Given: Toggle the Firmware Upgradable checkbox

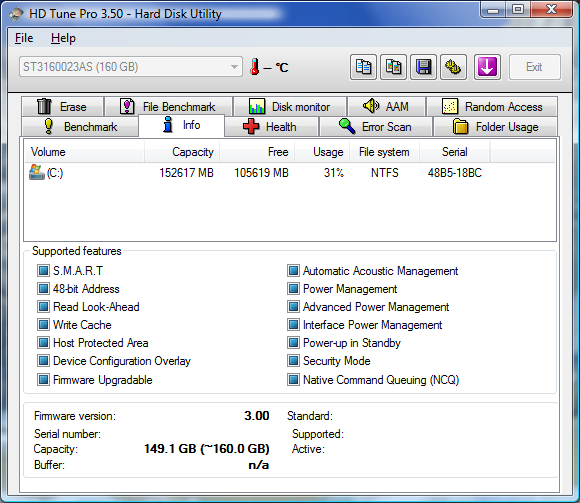Looking at the screenshot, I should pos(43,379).
